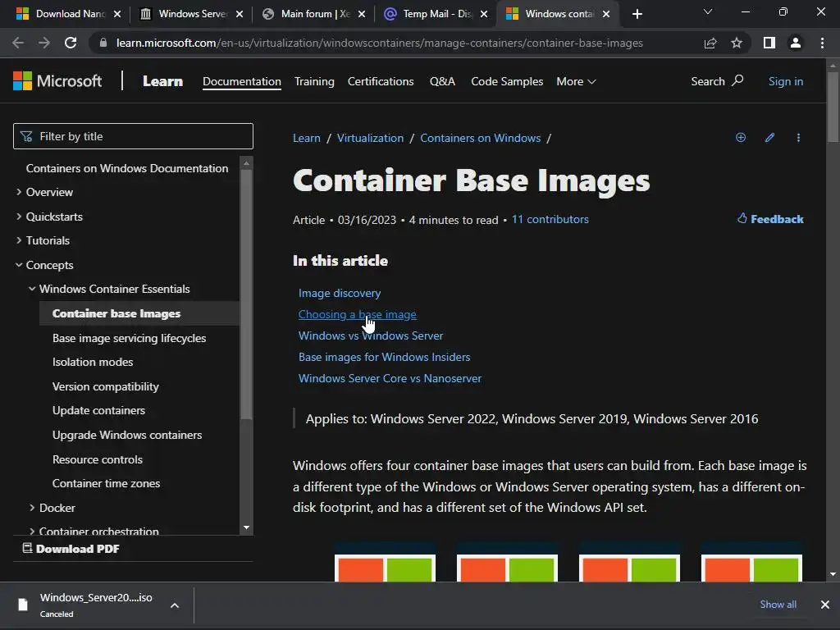This screenshot has width=840, height=630.
Task: Close the Download Nano tab
Action: click(x=117, y=14)
